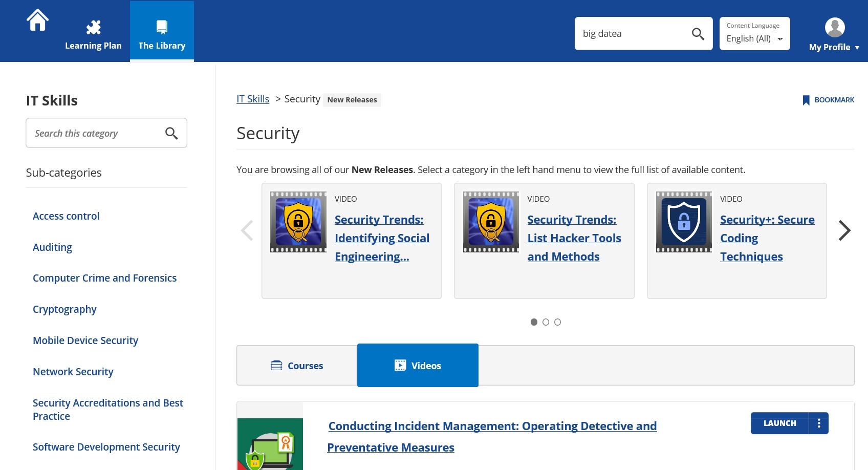Open My Profile avatar icon
The width and height of the screenshot is (868, 470).
tap(835, 27)
